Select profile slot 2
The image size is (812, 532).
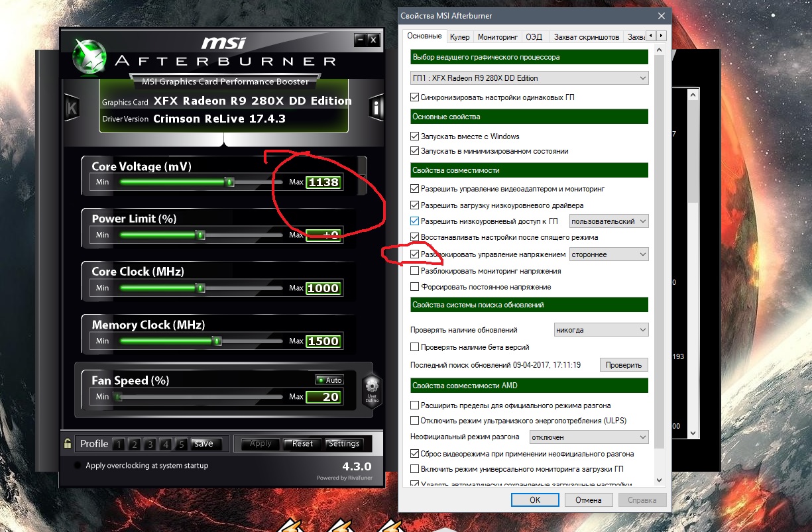point(134,444)
